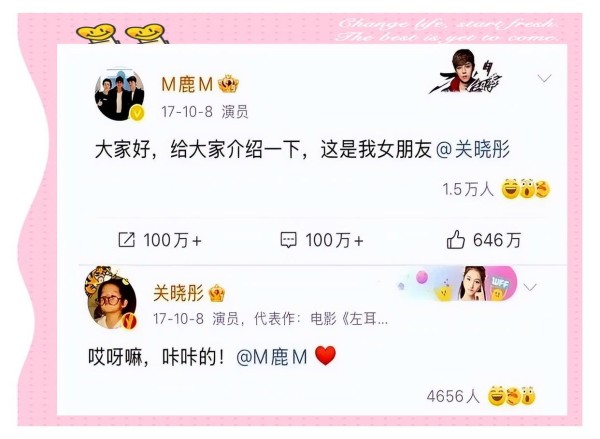
Task: Expand options chevron on M鹿M post
Action: point(544,79)
